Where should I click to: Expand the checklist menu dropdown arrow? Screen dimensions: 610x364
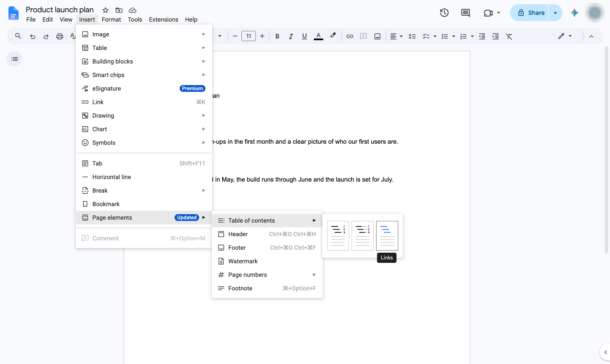(x=435, y=37)
